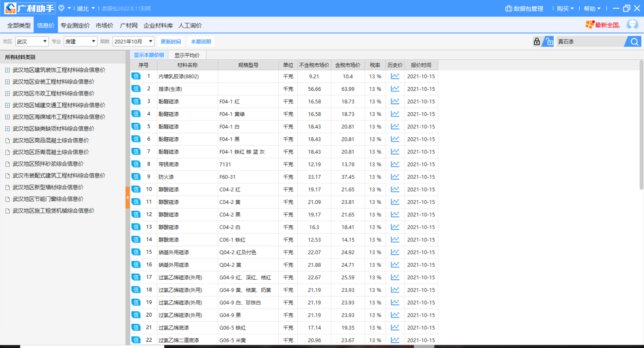
Task: Click the vertical scrollbar of price table
Action: tap(641, 125)
